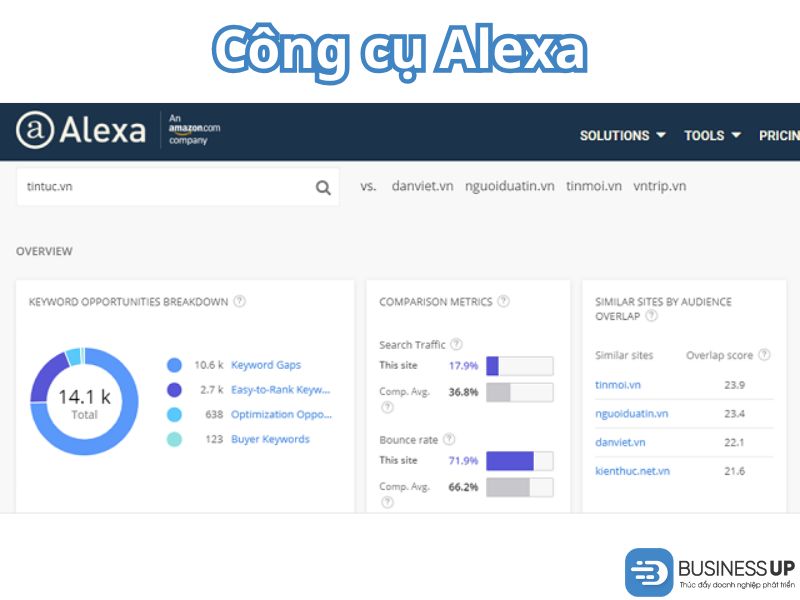Click help icon next to Search Traffic

point(457,344)
